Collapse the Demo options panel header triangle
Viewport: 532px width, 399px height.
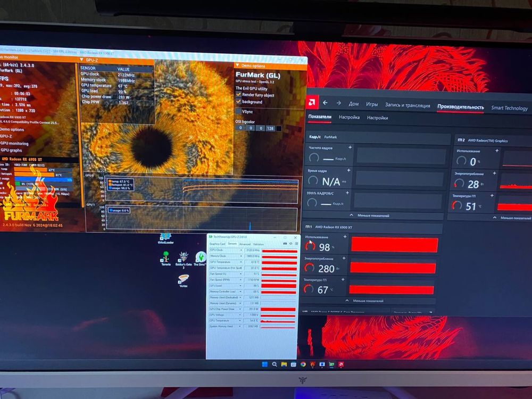[237, 65]
